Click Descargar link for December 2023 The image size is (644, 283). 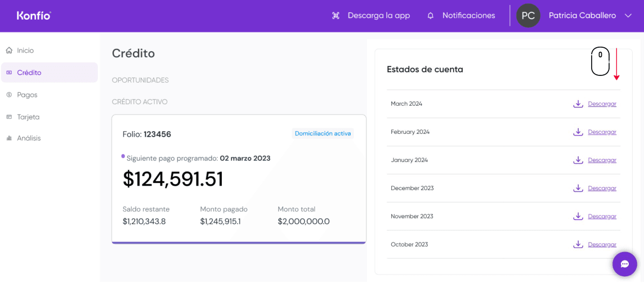pyautogui.click(x=602, y=188)
